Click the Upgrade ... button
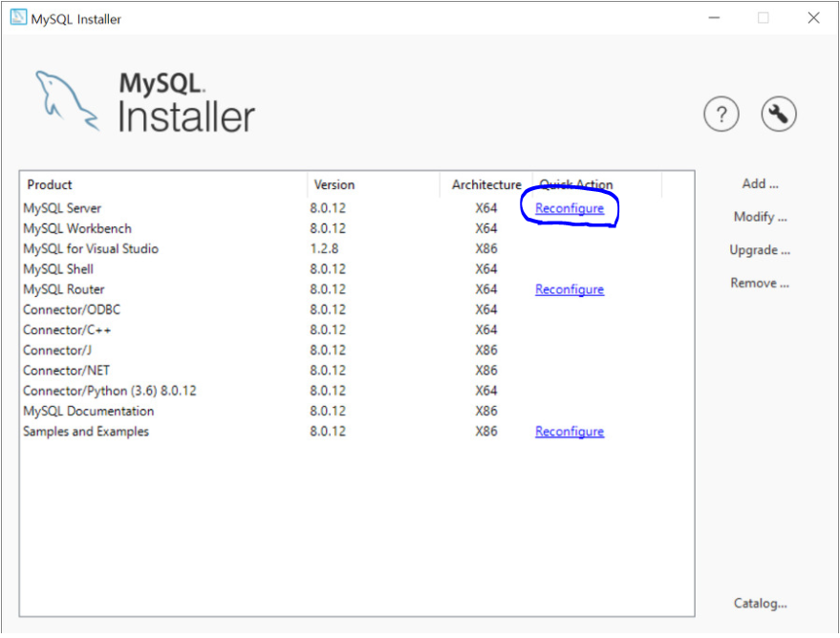This screenshot has width=840, height=638. [760, 250]
